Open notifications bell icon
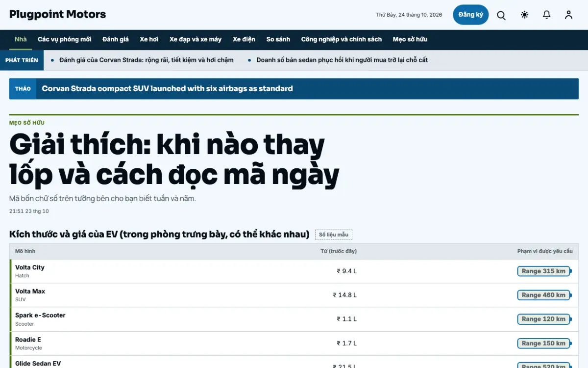The height and width of the screenshot is (368, 588). [547, 15]
